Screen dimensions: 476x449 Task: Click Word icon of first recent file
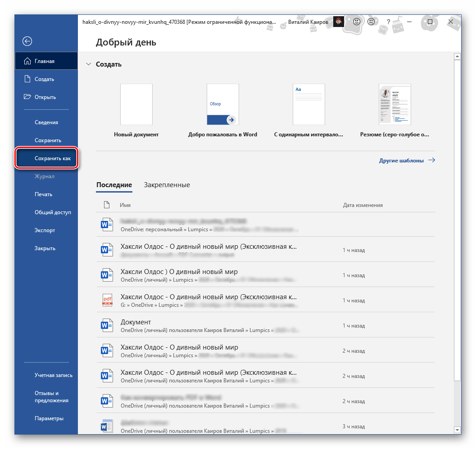tap(107, 224)
